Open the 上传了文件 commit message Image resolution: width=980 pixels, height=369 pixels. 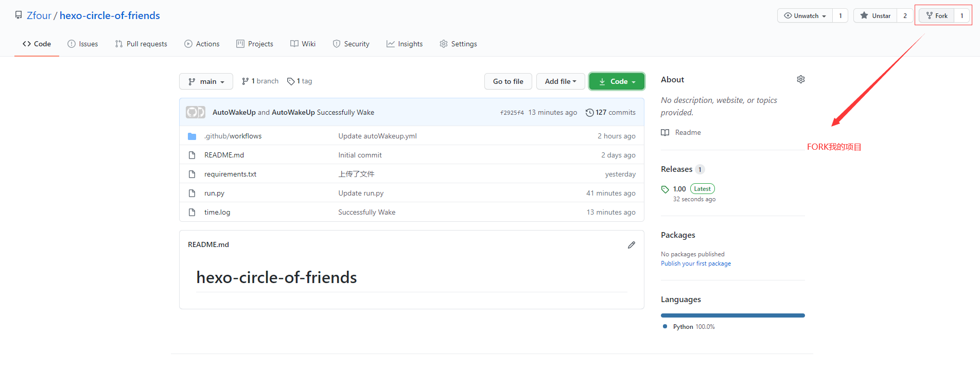(x=356, y=174)
